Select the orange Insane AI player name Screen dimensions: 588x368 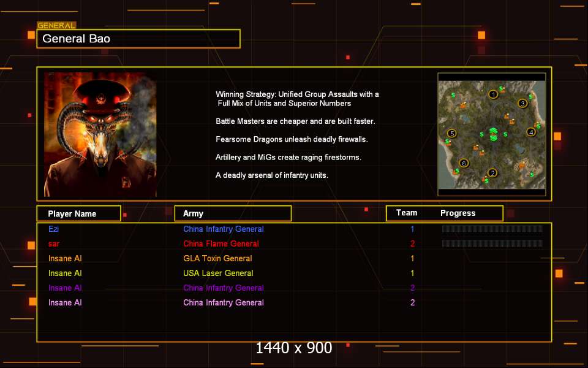point(65,258)
